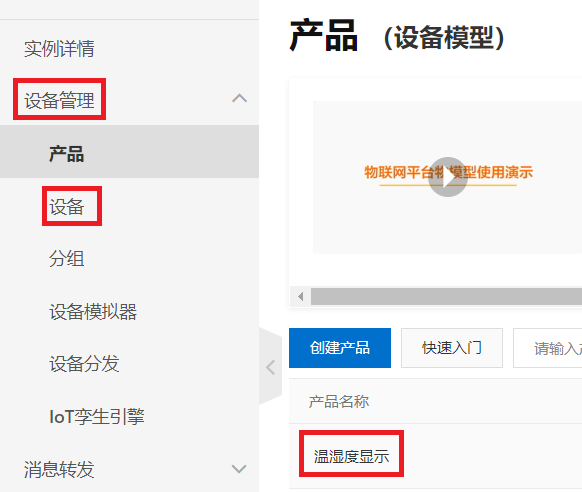Image resolution: width=582 pixels, height=492 pixels.
Task: Play the IoT platform demo video
Action: click(448, 177)
